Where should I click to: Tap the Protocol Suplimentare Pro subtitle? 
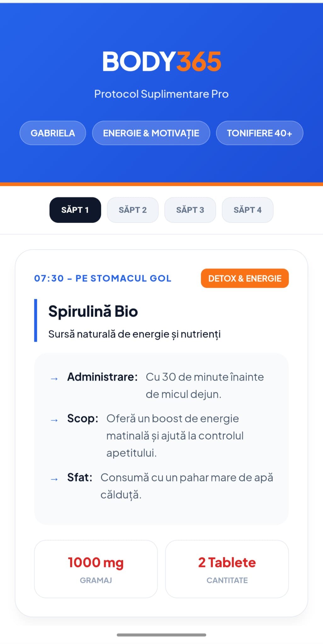coord(161,94)
